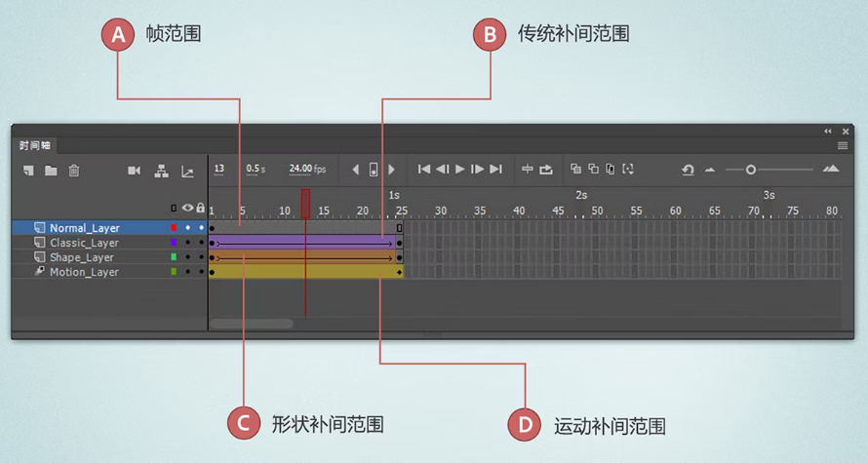Screen dimensions: 868x463
Task: Jump to the first frame
Action: [x=423, y=170]
